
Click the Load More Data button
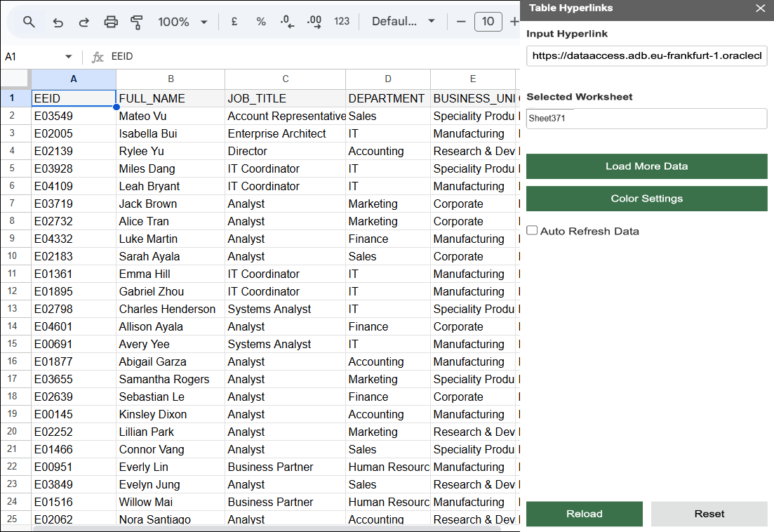click(x=646, y=166)
